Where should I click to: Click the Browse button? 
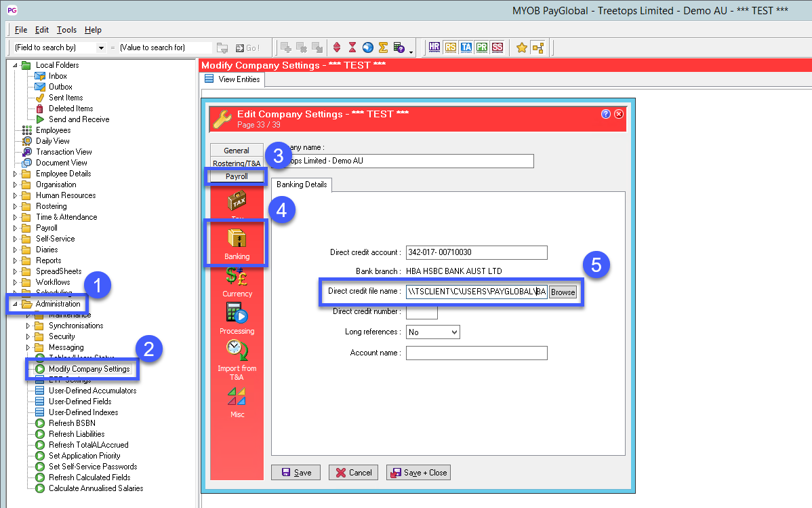pyautogui.click(x=563, y=292)
